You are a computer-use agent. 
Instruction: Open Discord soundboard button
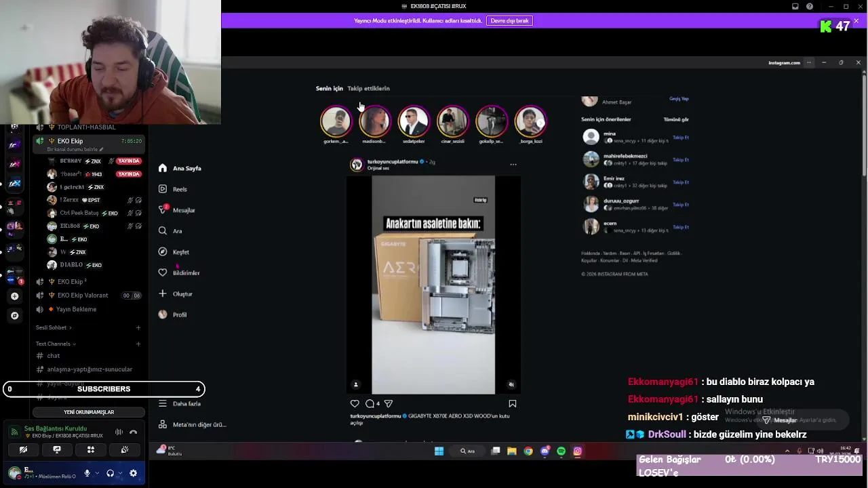pyautogui.click(x=125, y=449)
